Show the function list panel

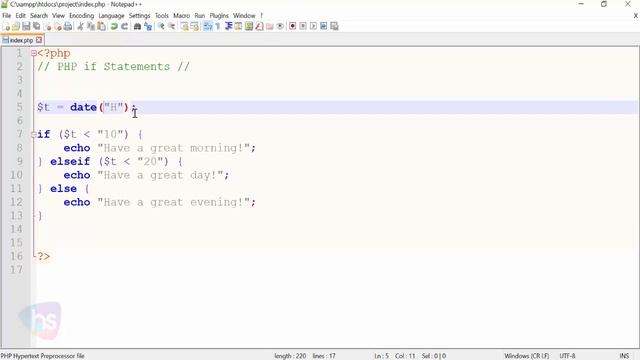[259, 27]
